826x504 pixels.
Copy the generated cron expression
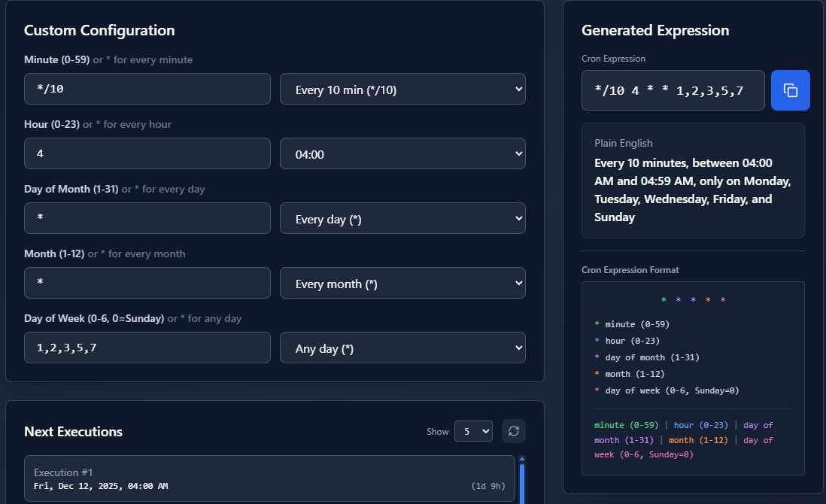790,90
